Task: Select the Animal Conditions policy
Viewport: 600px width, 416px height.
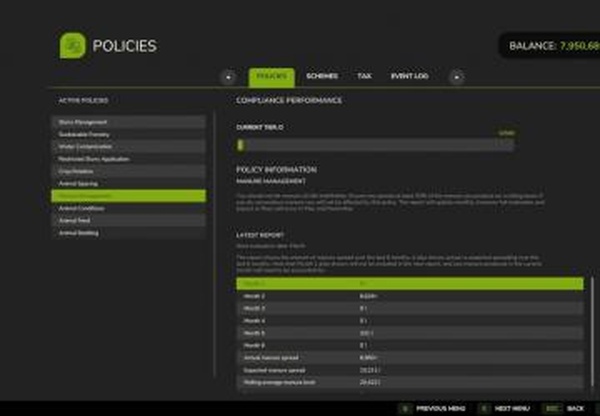Action: [x=129, y=208]
